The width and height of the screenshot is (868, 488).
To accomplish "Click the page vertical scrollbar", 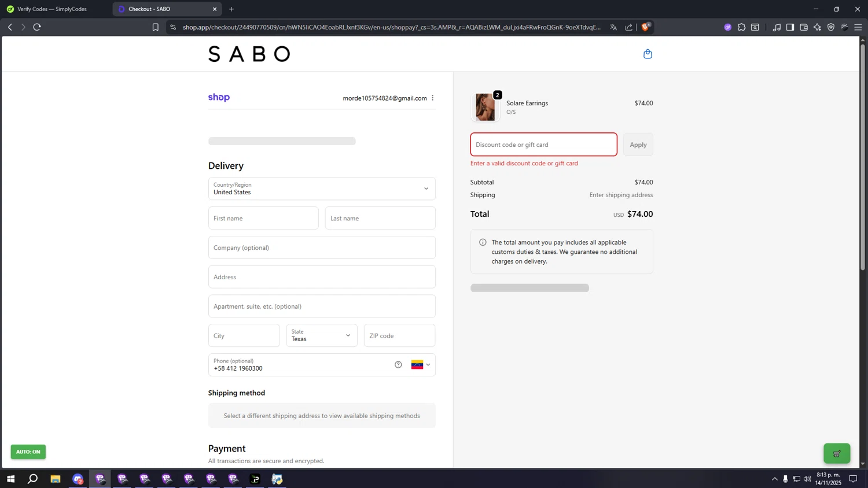I will tap(863, 156).
